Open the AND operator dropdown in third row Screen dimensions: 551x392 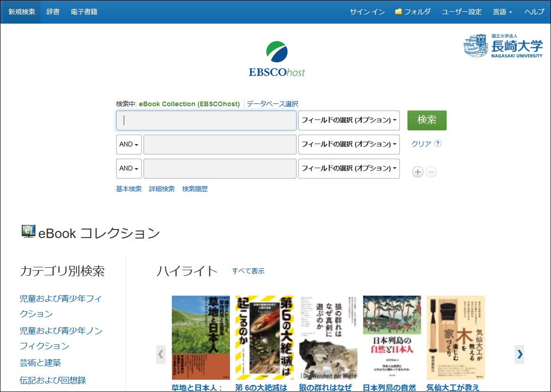click(x=128, y=169)
